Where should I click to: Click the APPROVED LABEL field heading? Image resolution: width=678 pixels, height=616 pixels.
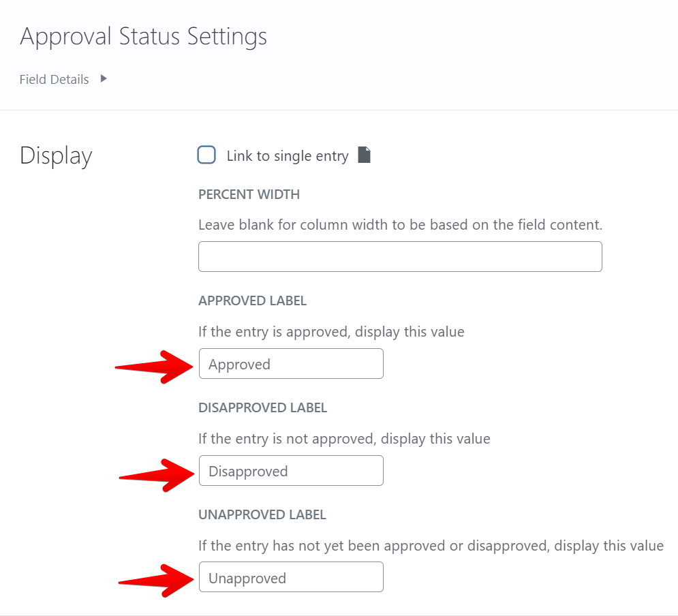pyautogui.click(x=252, y=301)
